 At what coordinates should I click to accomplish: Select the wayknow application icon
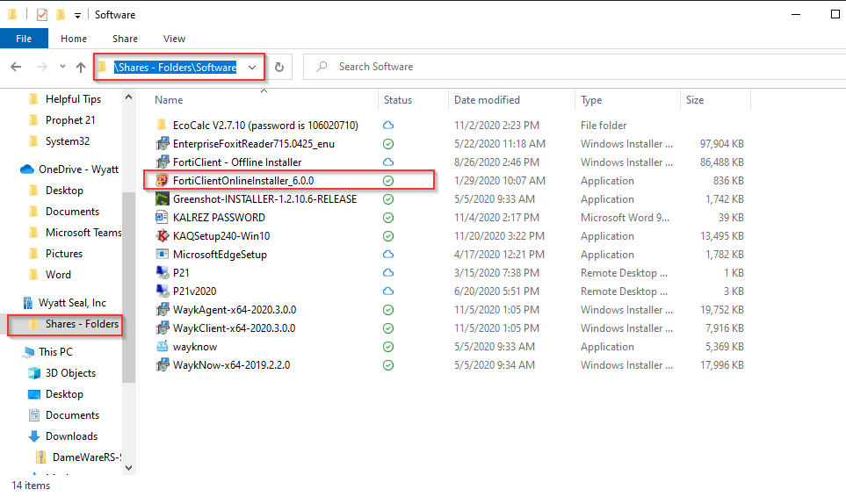click(x=162, y=346)
